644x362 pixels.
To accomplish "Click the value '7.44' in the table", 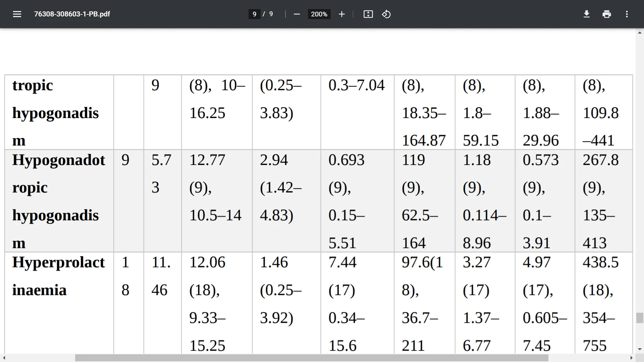I will tap(342, 262).
